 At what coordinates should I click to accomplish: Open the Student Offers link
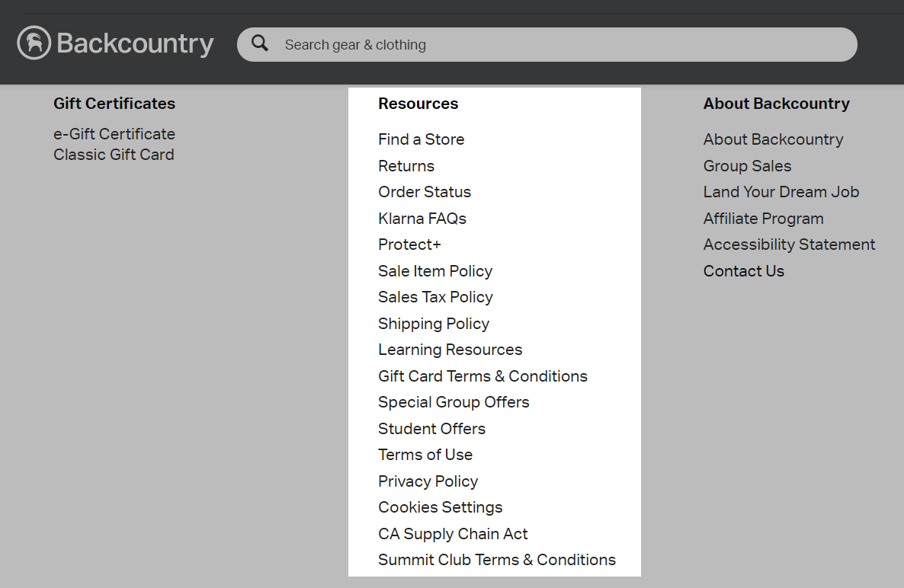coord(431,429)
